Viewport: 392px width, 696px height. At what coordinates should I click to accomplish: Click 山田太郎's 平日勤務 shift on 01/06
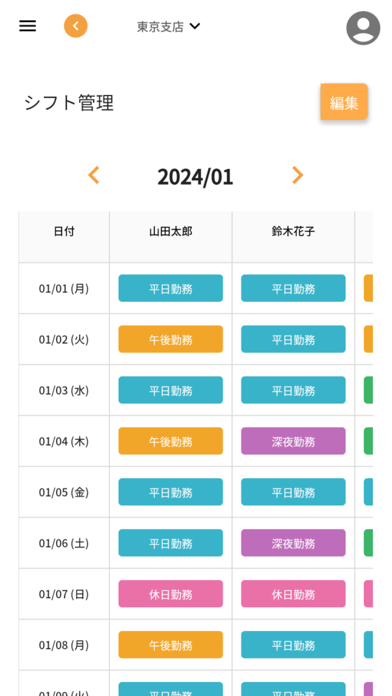(x=170, y=543)
